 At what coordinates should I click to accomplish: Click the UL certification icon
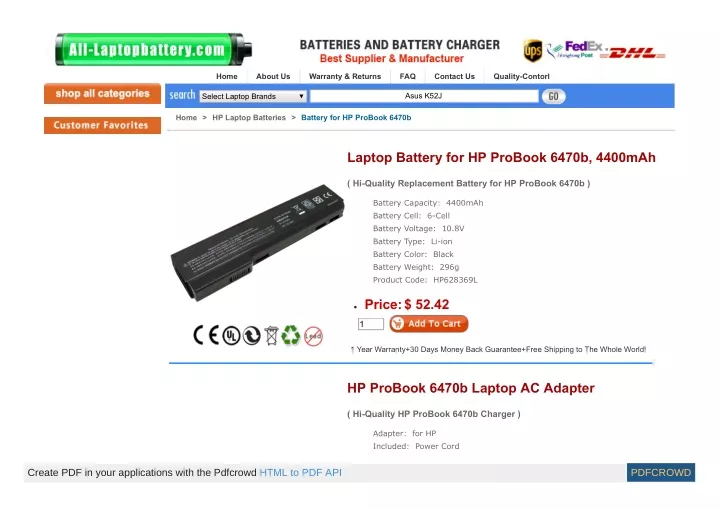coord(231,336)
